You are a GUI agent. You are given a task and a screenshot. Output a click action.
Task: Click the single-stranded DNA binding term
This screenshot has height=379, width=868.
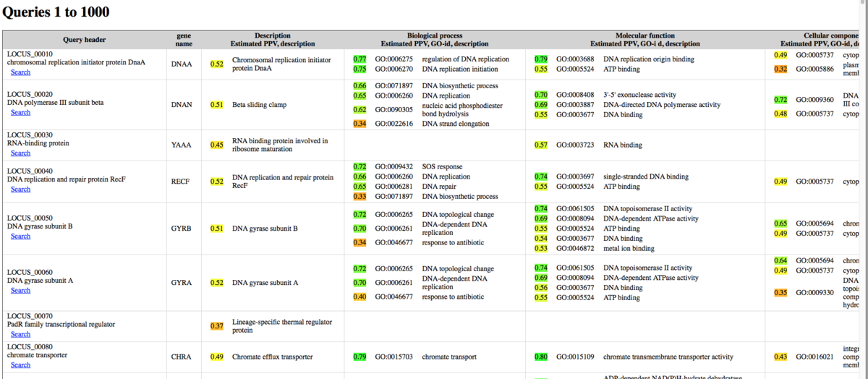click(646, 176)
